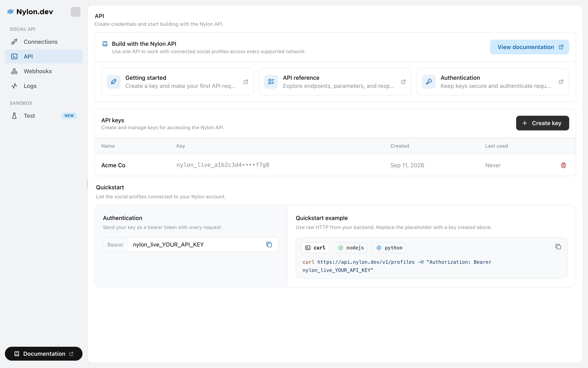The image size is (588, 368).
Task: Click the book icon on Documentation button
Action: tap(17, 354)
